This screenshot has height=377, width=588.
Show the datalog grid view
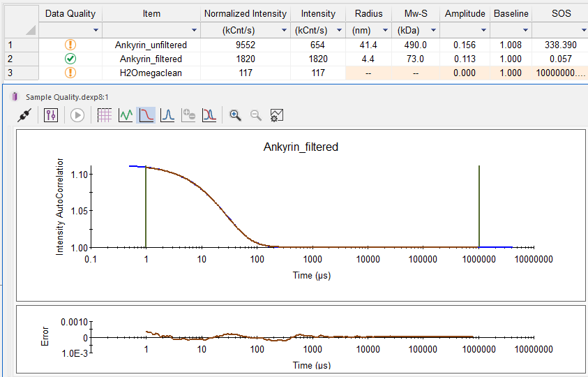tap(105, 115)
